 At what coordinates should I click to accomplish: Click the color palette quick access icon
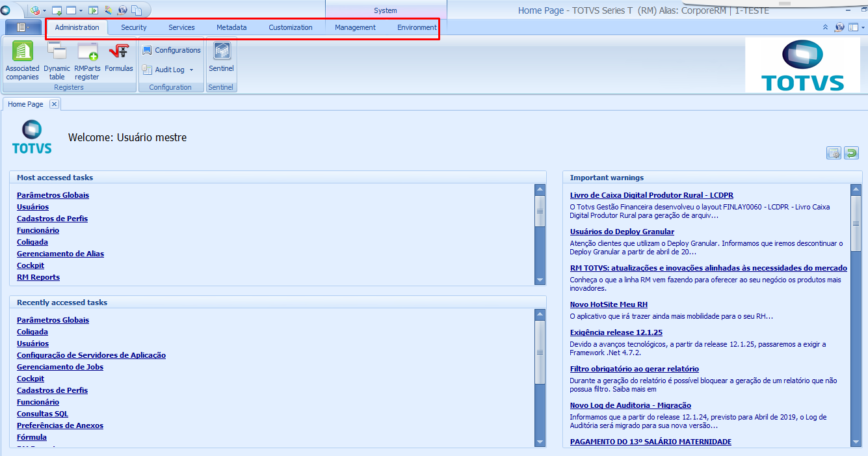pos(109,10)
